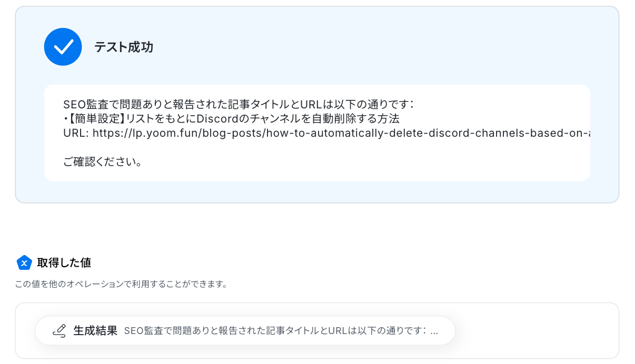Click the lp.yoom.fun blog-posts URL text
Image resolution: width=635 pixels, height=364 pixels.
click(x=342, y=133)
